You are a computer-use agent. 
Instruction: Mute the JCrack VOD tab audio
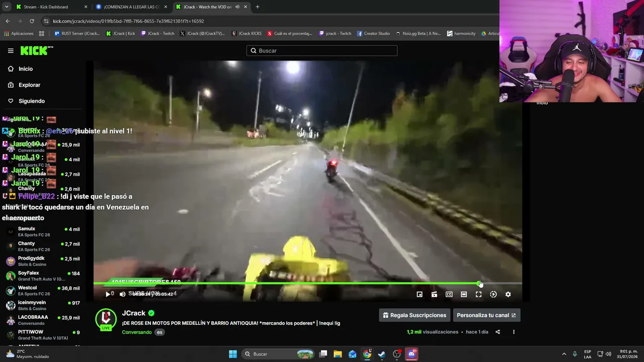(237, 7)
